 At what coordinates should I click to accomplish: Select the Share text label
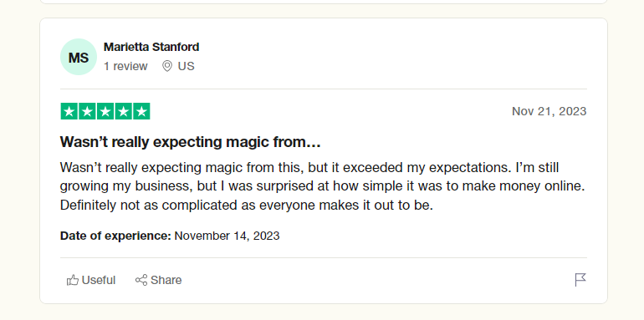point(166,280)
